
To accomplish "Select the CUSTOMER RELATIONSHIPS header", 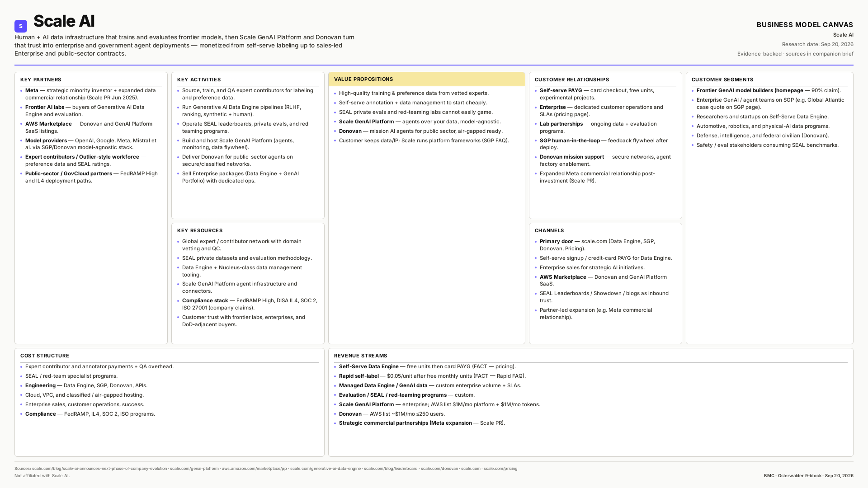I will coord(572,80).
